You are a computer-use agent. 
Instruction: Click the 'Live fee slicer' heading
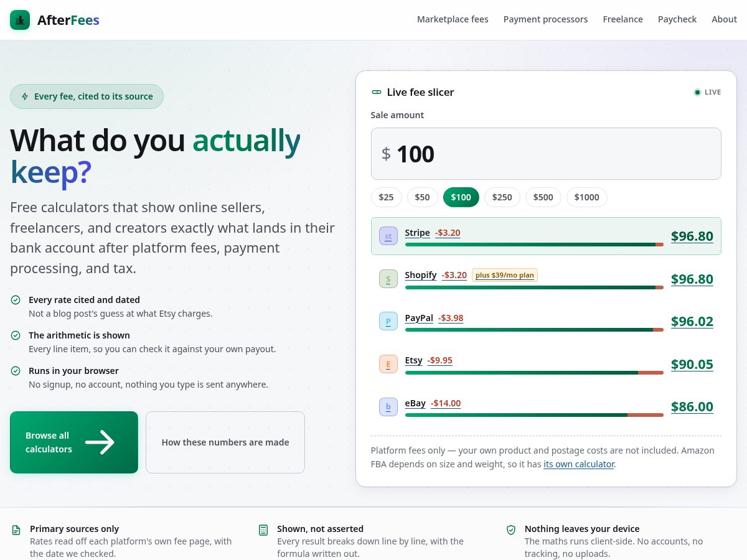pyautogui.click(x=421, y=92)
